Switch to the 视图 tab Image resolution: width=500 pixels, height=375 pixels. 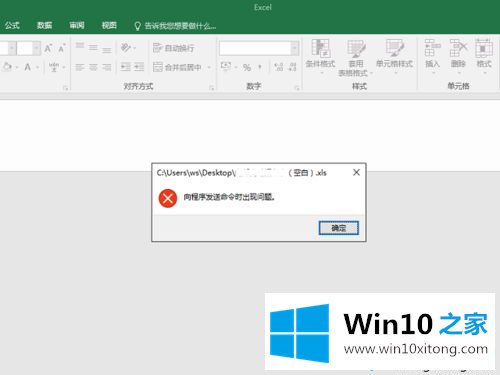(x=109, y=25)
